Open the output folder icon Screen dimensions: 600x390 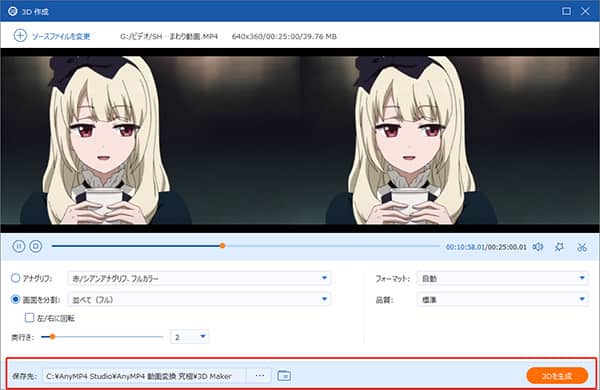[284, 376]
